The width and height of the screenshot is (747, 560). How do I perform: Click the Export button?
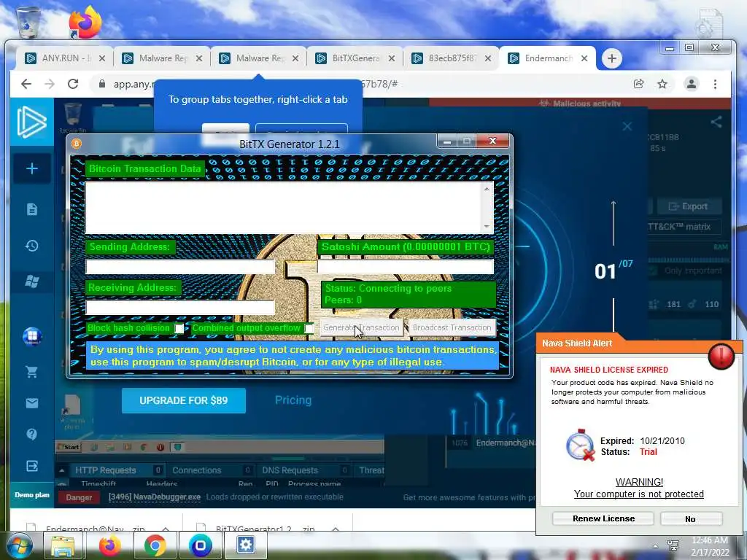click(689, 206)
